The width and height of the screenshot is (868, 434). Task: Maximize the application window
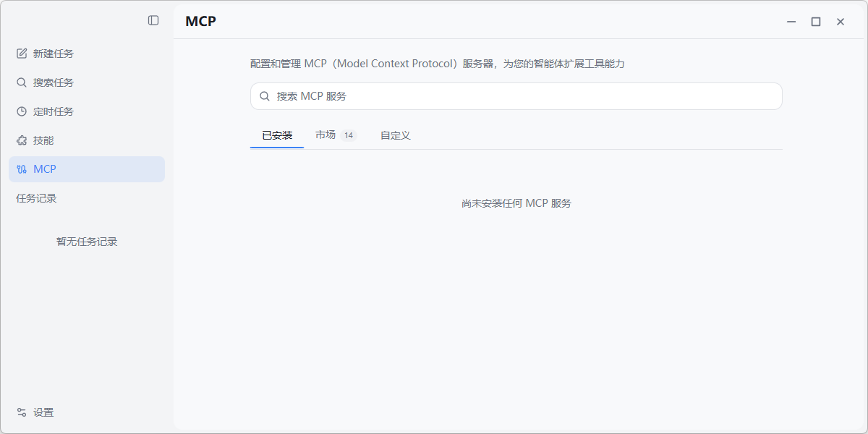pyautogui.click(x=816, y=22)
